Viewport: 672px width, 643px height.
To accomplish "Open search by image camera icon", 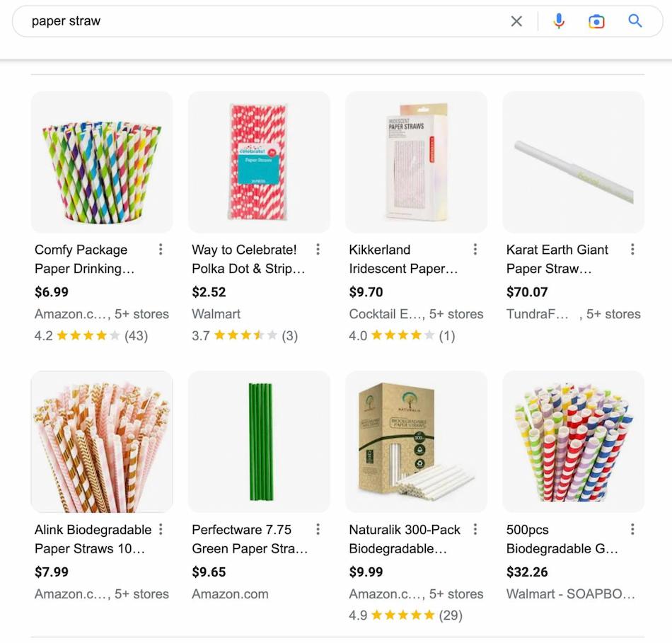I will point(596,21).
